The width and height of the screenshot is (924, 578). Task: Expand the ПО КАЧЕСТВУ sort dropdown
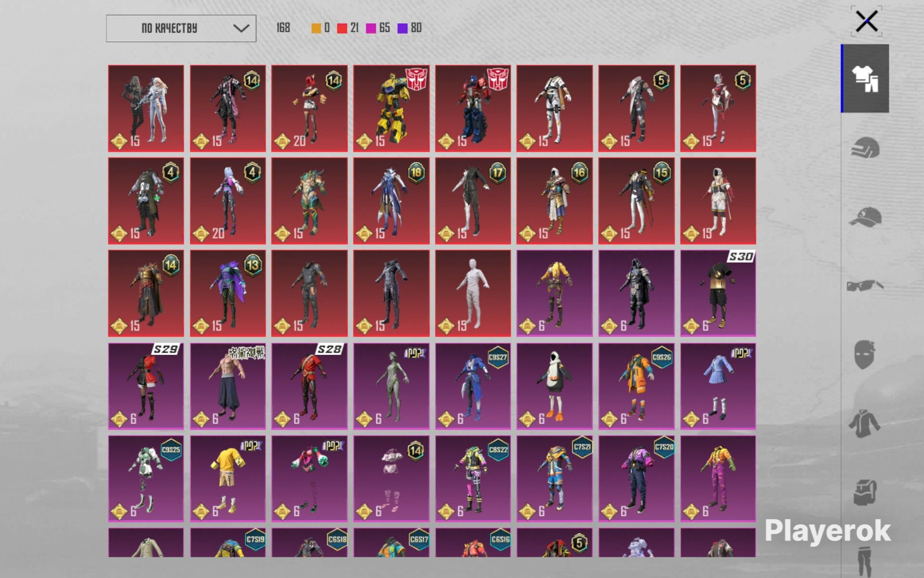[181, 28]
